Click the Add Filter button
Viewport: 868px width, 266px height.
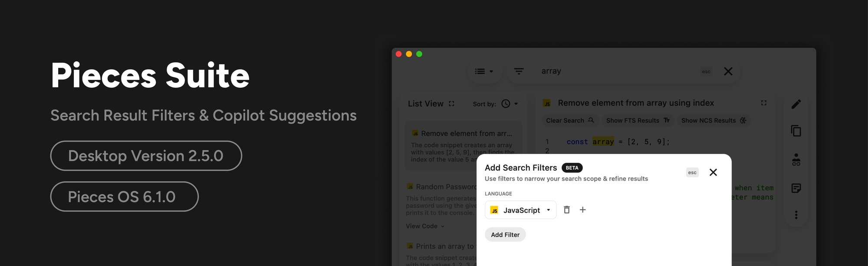tap(505, 235)
